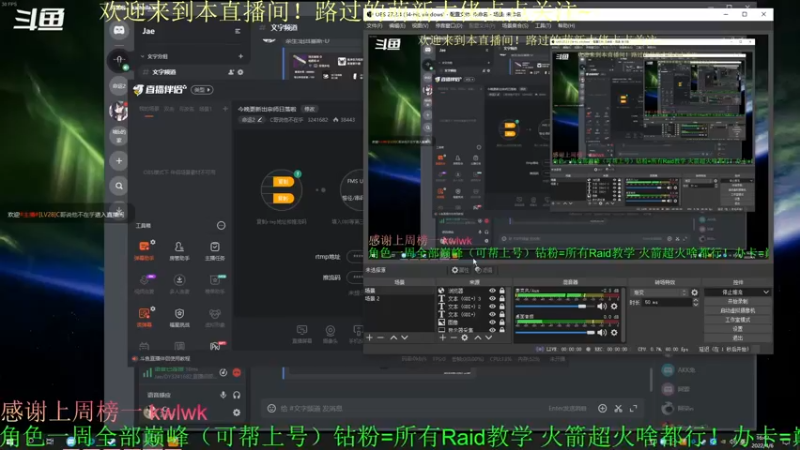Click second orange copy button in circle
The image size is (800, 450).
coord(283,198)
